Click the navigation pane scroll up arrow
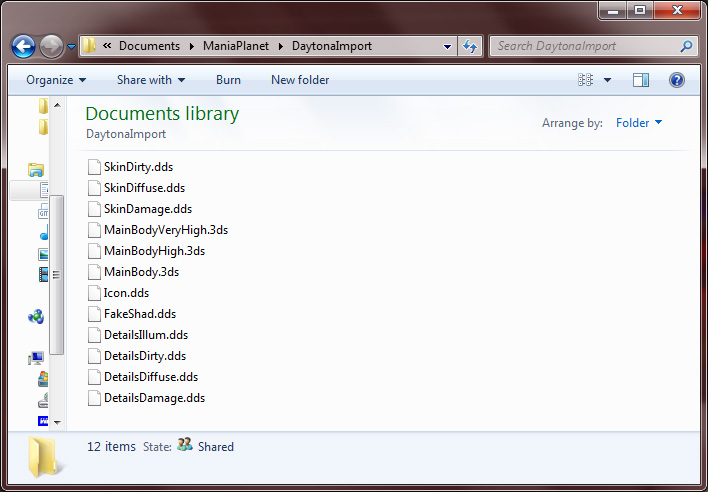The width and height of the screenshot is (708, 492). pos(57,105)
